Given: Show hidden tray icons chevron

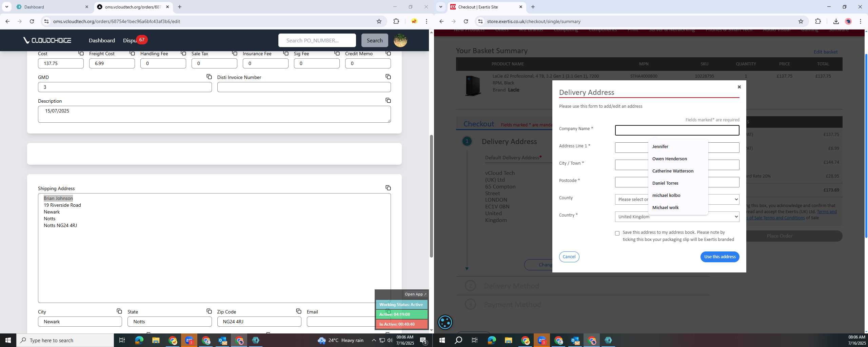Looking at the screenshot, I should (x=374, y=340).
